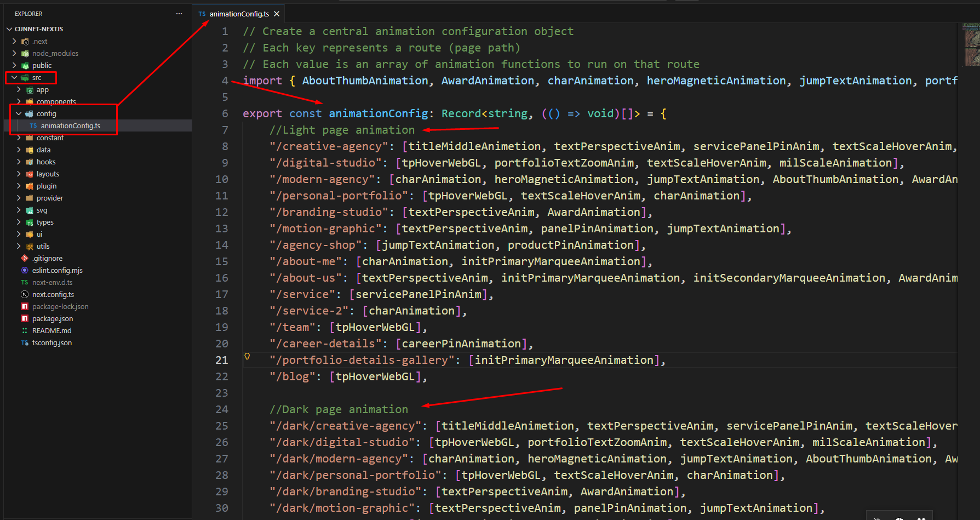The image size is (980, 520).
Task: Open the Explorer more actions ellipsis menu
Action: [x=179, y=14]
